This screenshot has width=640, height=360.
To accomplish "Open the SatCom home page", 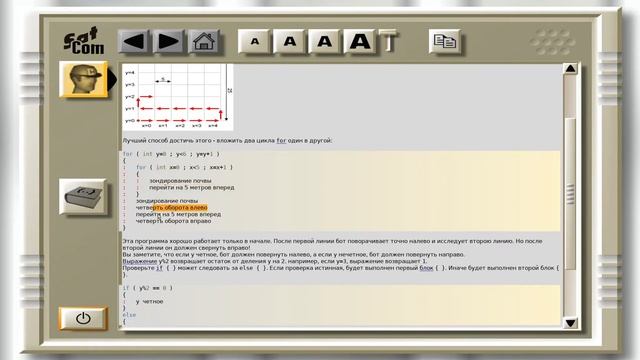I will 204,41.
